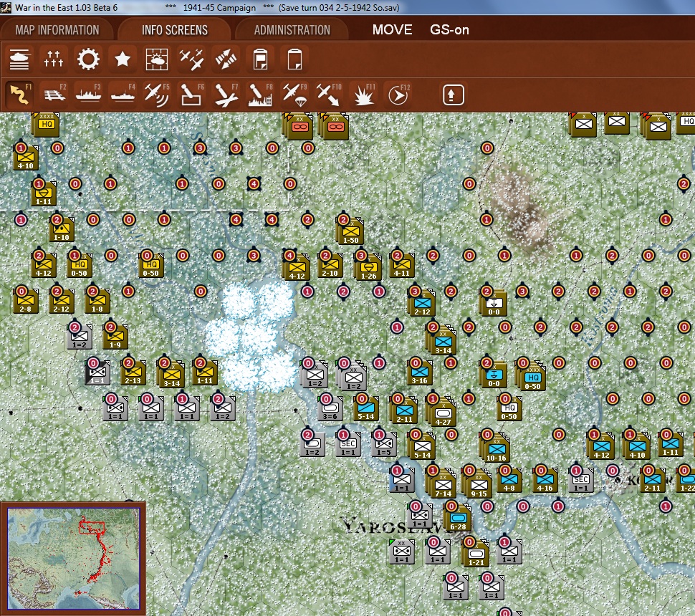Select the grey 1=5 unit counter
695x616 pixels.
pos(384,444)
